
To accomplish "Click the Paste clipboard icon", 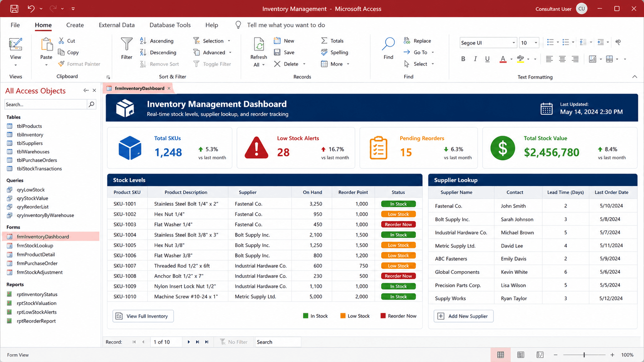I will [x=46, y=44].
